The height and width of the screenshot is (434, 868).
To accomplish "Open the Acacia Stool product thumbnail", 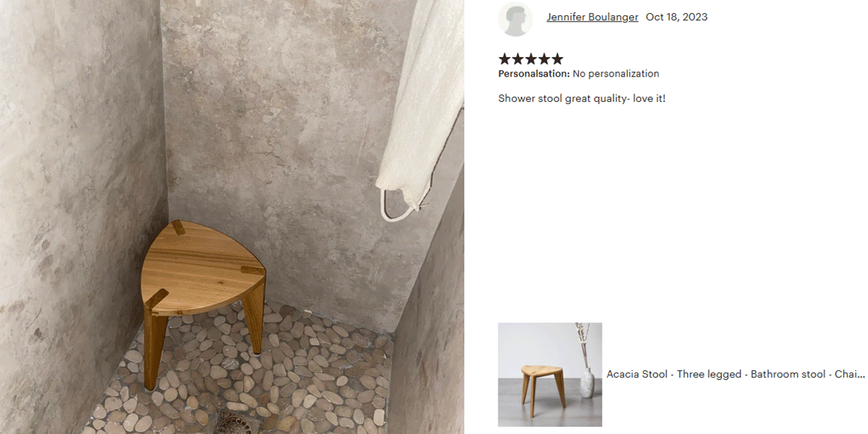I will [550, 375].
